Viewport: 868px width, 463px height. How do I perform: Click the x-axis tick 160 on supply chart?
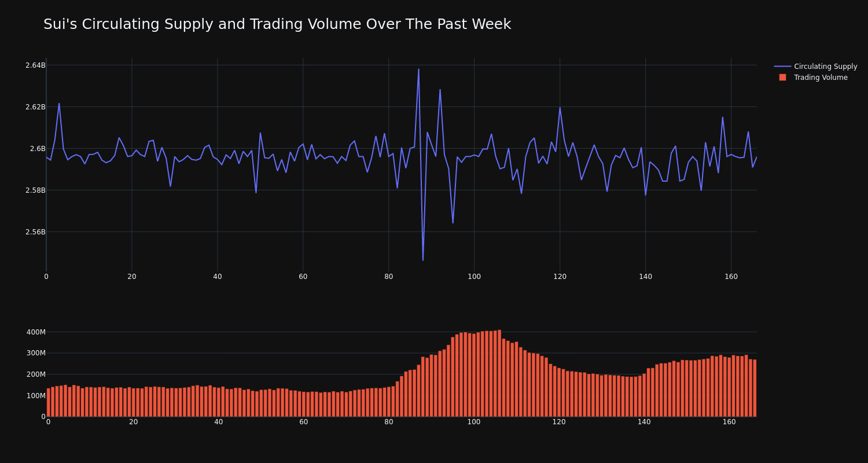coord(731,277)
